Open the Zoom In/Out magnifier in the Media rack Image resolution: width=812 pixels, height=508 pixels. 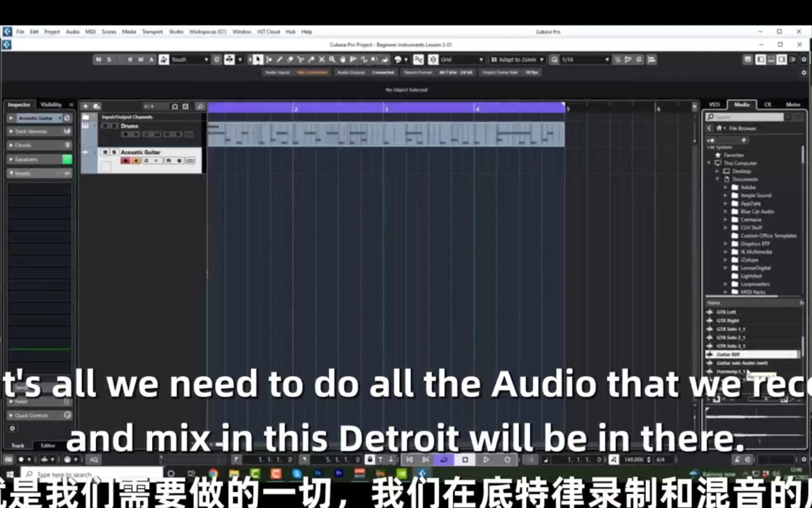click(x=711, y=117)
